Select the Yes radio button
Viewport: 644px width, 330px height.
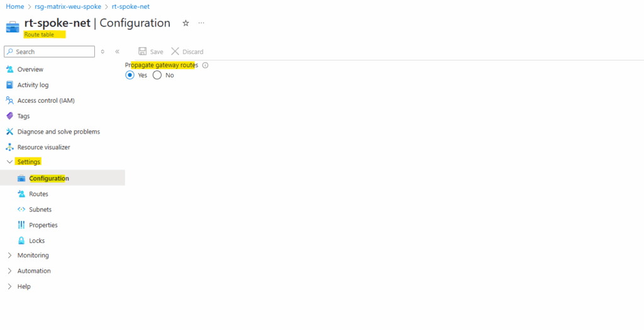pos(130,76)
